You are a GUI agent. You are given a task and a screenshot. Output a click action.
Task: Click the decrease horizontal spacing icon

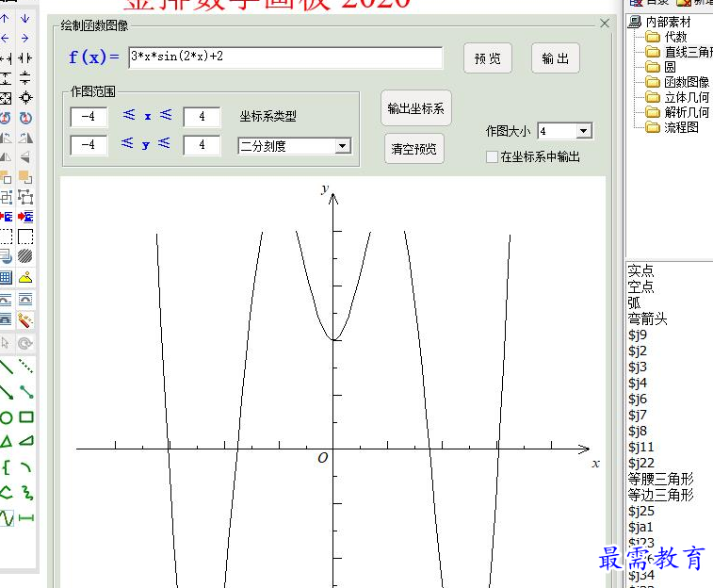pos(25,58)
